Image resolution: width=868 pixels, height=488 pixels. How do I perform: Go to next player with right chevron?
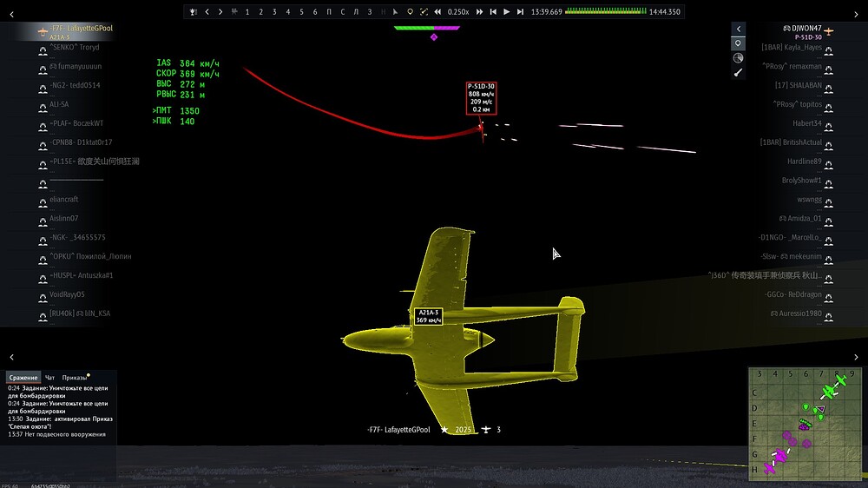tap(220, 11)
